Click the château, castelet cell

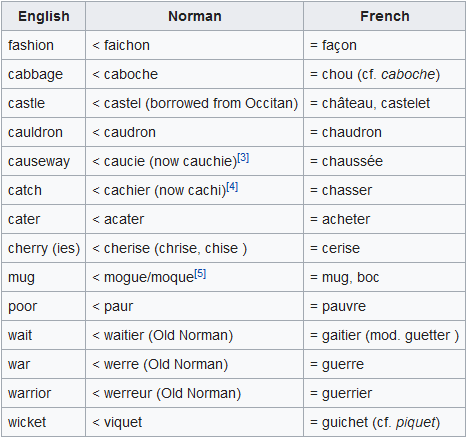coord(385,103)
